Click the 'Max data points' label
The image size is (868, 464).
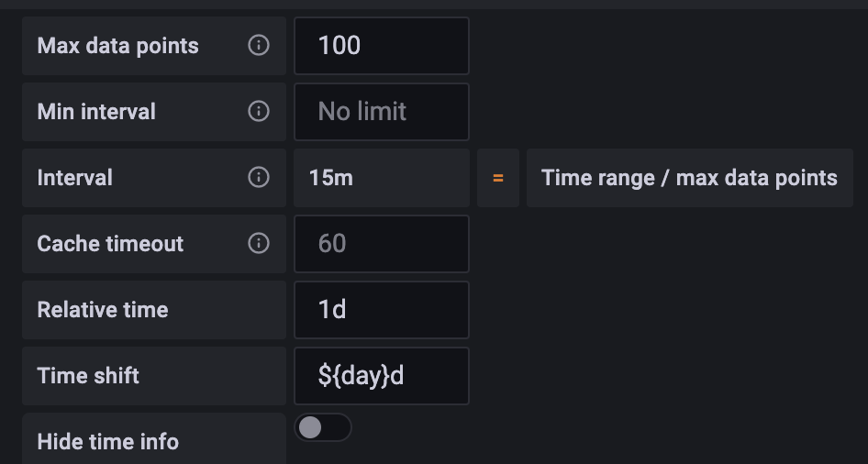[x=117, y=46]
